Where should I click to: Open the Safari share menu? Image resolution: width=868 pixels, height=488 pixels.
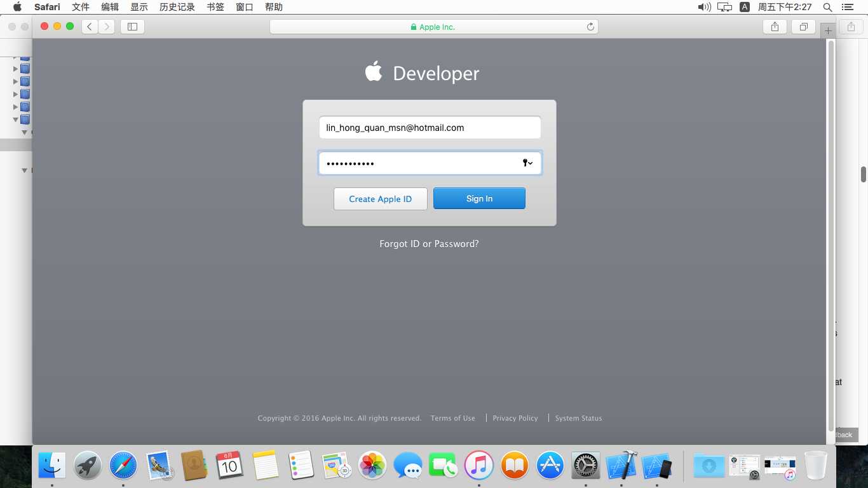775,27
